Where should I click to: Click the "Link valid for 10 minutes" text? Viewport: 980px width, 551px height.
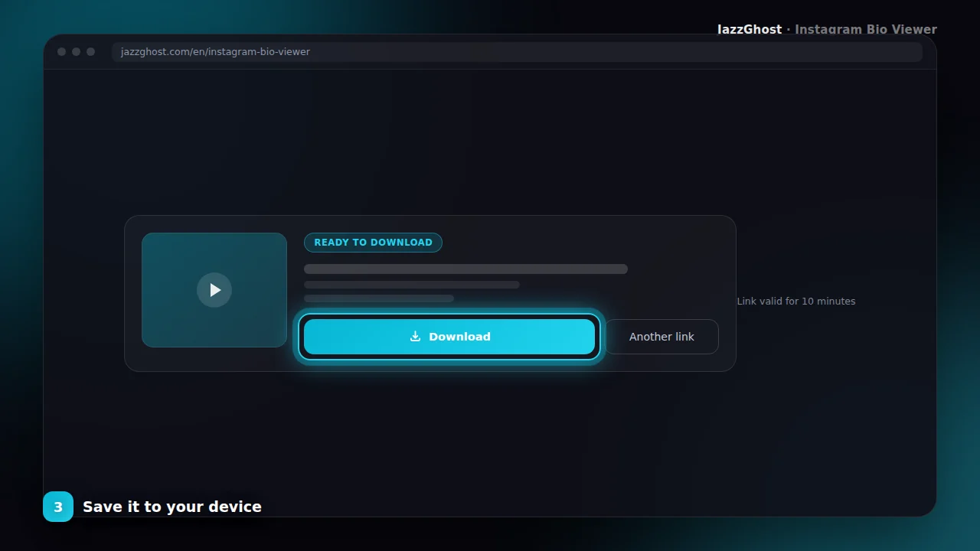[x=796, y=302]
